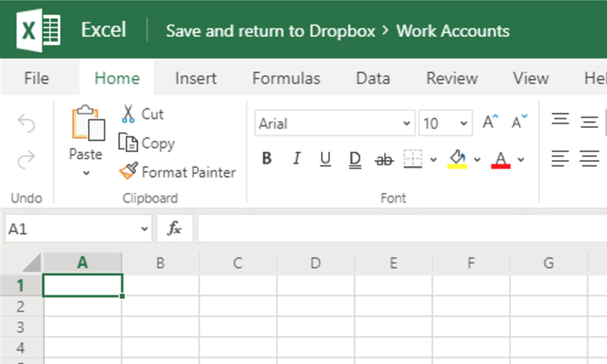Screen dimensions: 607x364
Task: Expand the Paste options arrow
Action: click(x=86, y=173)
